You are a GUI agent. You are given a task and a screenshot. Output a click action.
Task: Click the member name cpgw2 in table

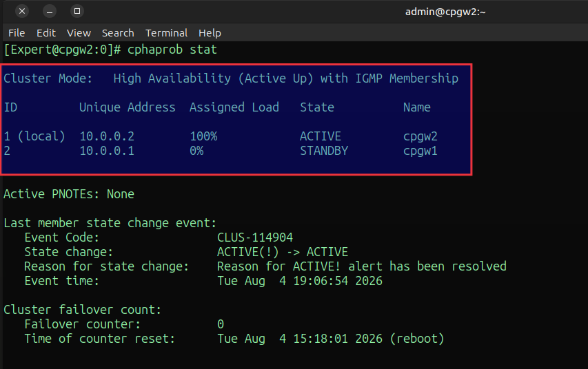(420, 136)
